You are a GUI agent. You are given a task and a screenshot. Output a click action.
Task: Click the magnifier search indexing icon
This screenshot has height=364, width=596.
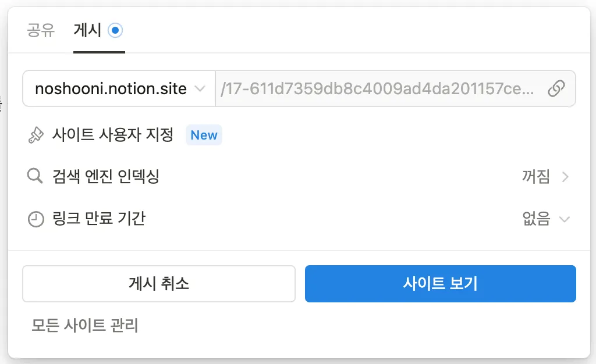pyautogui.click(x=36, y=177)
